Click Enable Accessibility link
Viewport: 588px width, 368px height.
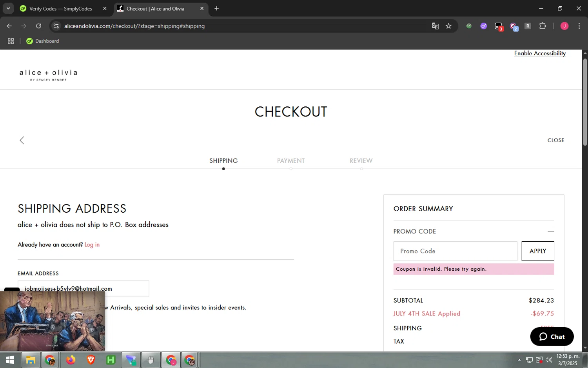click(540, 53)
